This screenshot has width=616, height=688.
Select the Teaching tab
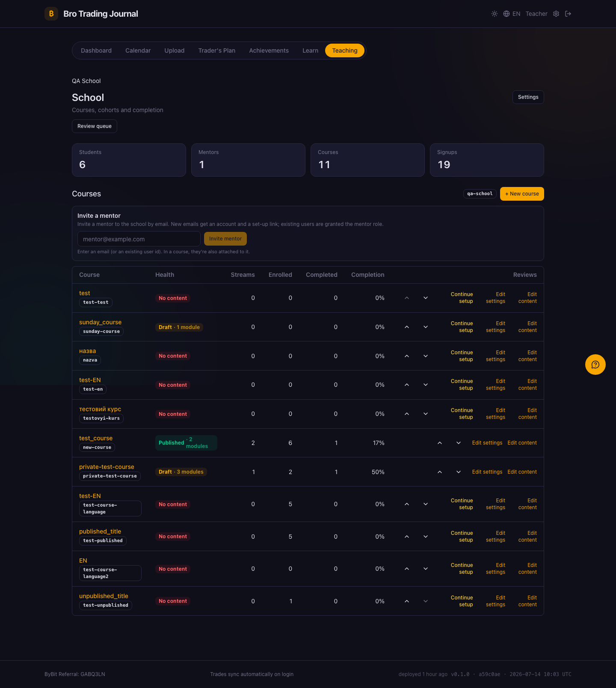pos(345,50)
